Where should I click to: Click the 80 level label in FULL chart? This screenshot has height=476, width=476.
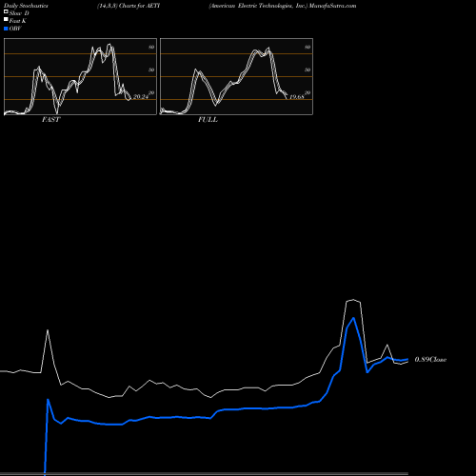[307, 47]
